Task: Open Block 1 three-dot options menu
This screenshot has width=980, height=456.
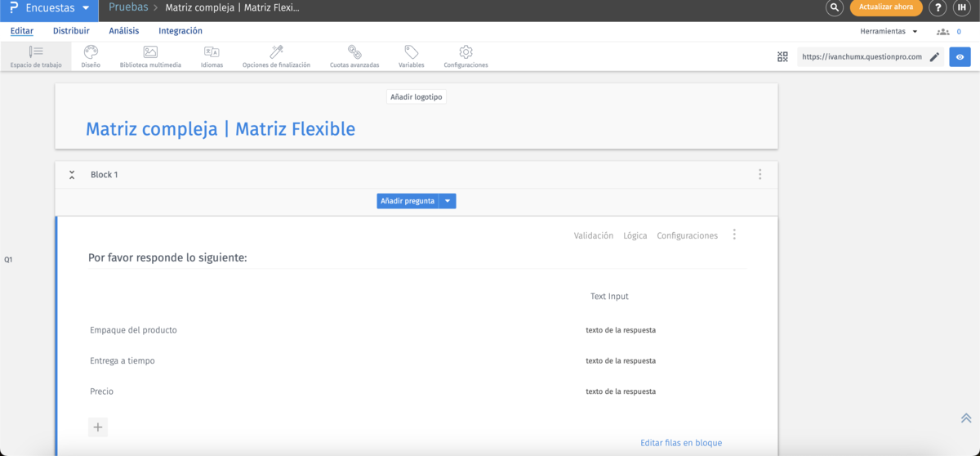Action: pos(759,175)
